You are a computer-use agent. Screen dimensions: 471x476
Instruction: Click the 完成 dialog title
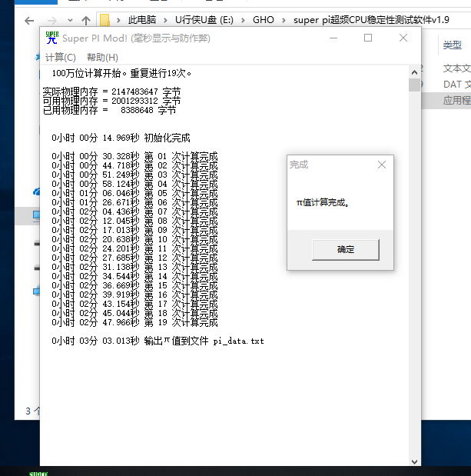click(299, 165)
